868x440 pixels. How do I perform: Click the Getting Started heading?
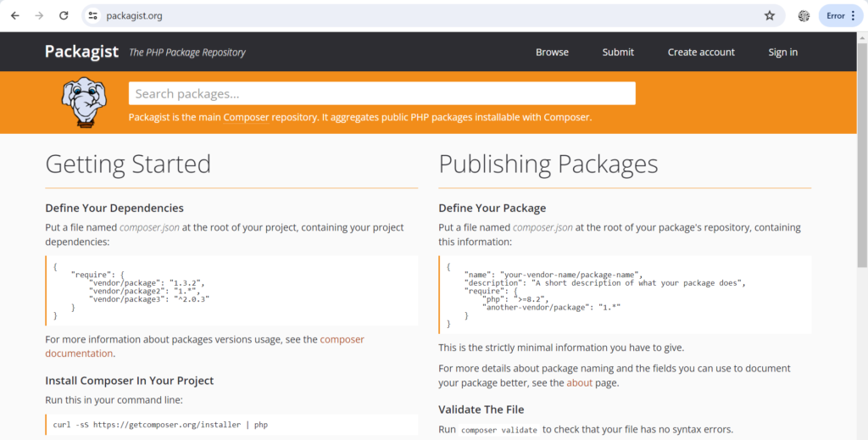coord(128,164)
